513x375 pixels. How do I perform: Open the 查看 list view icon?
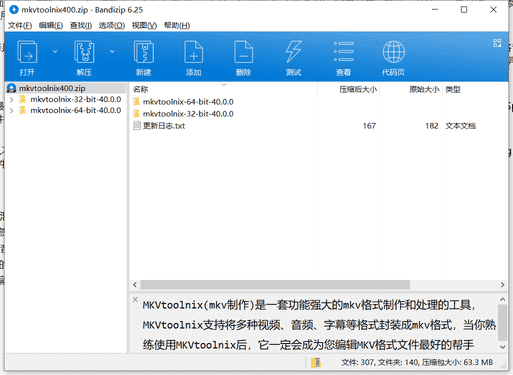344,52
